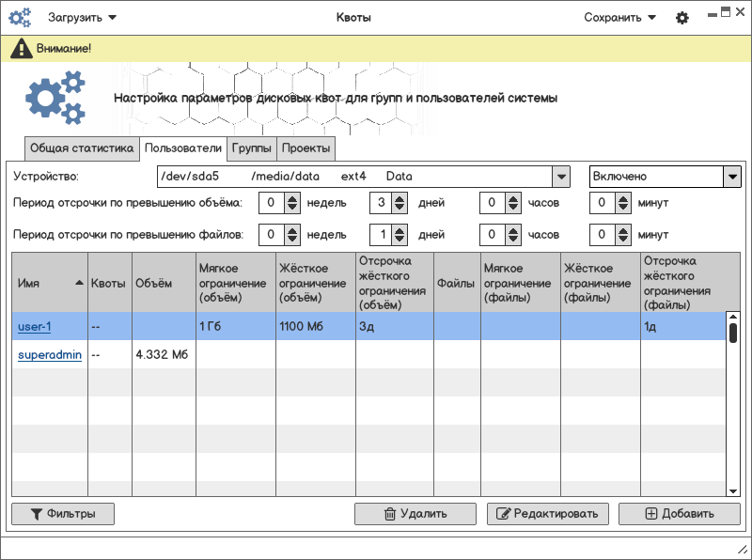Screen dimensions: 752x560
Task: Click the warning triangle icon
Action: click(21, 49)
